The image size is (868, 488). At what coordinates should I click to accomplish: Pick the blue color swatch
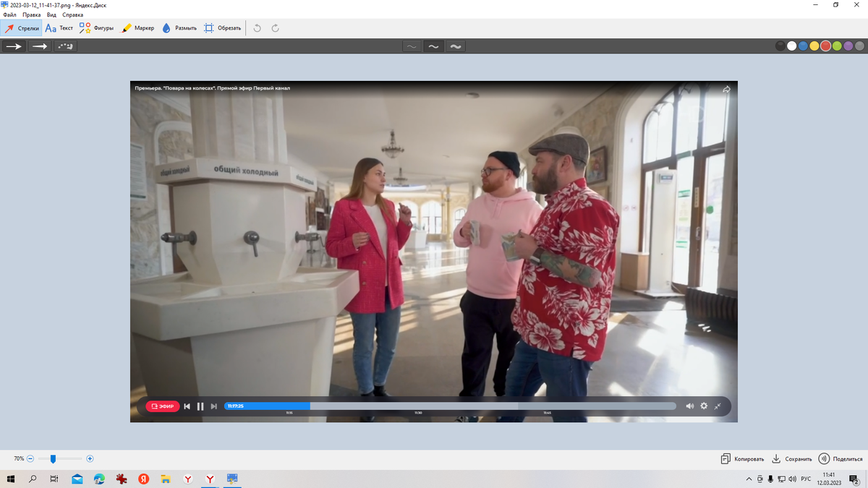pyautogui.click(x=803, y=46)
